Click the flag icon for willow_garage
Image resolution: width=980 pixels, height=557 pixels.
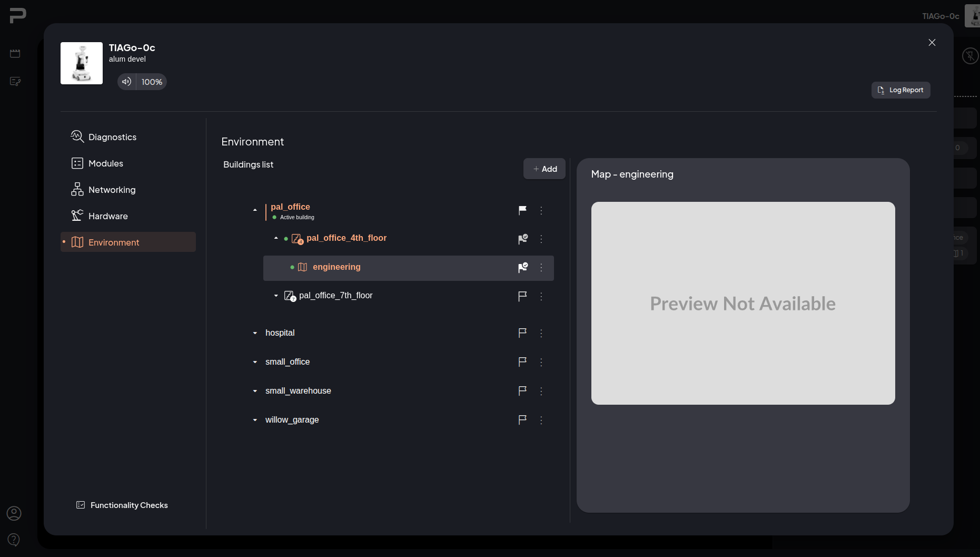click(522, 420)
